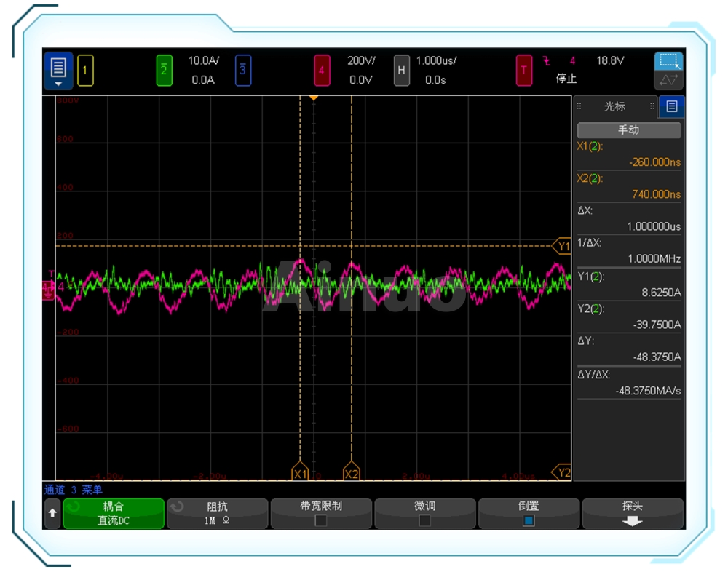The height and width of the screenshot is (572, 728).
Task: Enable the 微调 fine adjustment checkbox
Action: (424, 520)
